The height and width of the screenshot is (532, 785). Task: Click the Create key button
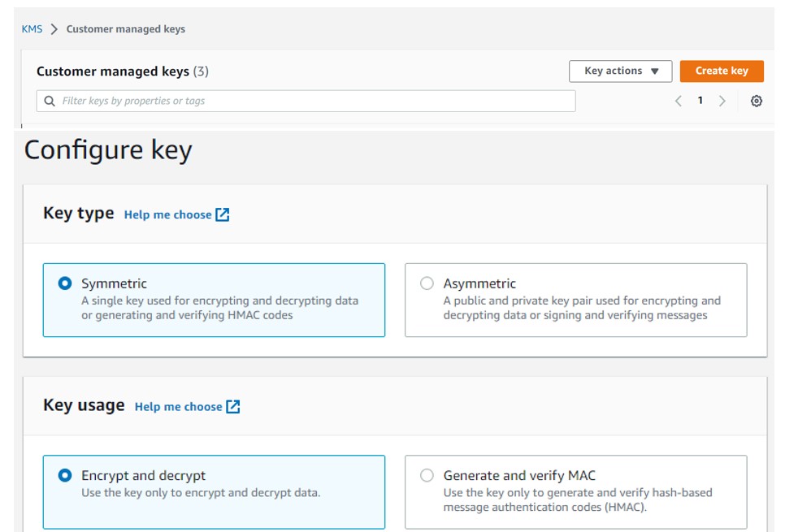721,71
